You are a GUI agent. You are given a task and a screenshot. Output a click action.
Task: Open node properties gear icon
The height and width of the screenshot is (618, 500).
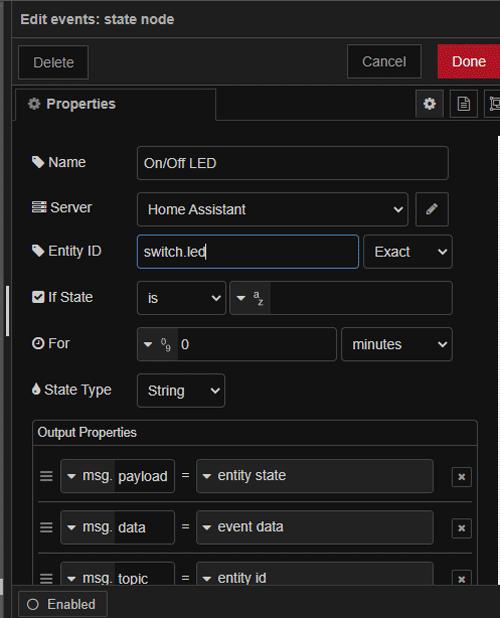click(429, 104)
